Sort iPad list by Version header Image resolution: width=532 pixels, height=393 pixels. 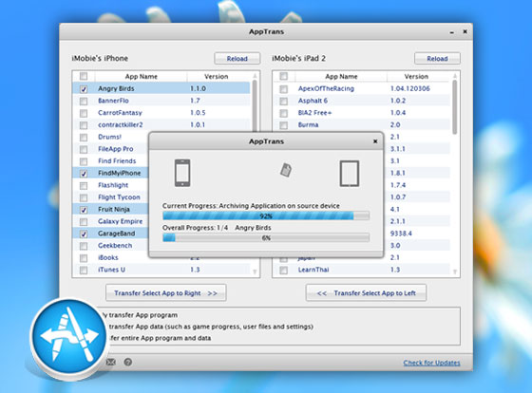click(x=416, y=76)
